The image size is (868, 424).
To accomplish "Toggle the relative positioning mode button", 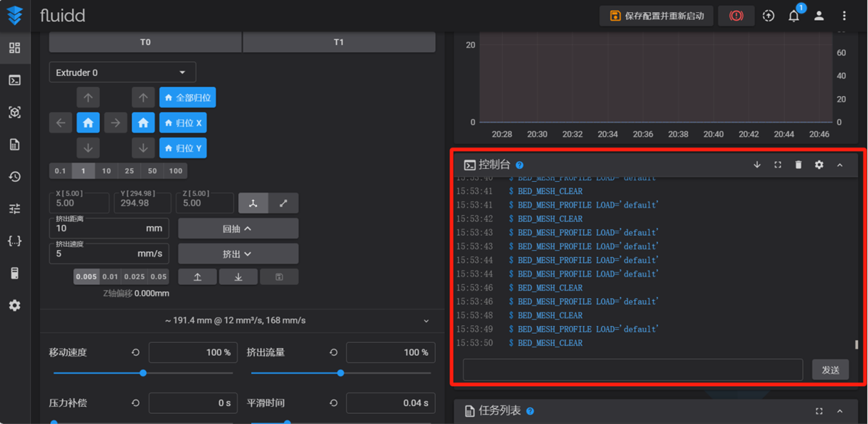I will pos(283,203).
